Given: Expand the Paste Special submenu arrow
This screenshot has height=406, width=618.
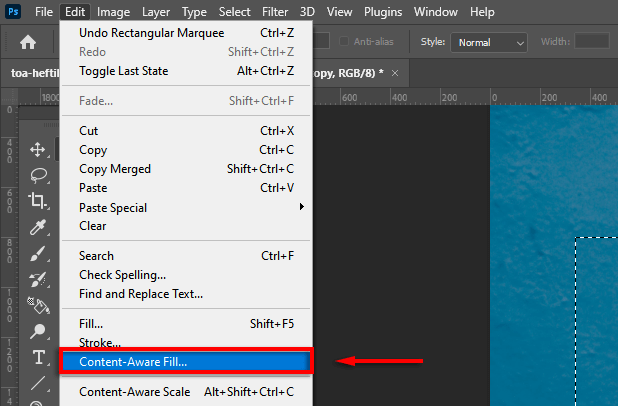Looking at the screenshot, I should (302, 207).
